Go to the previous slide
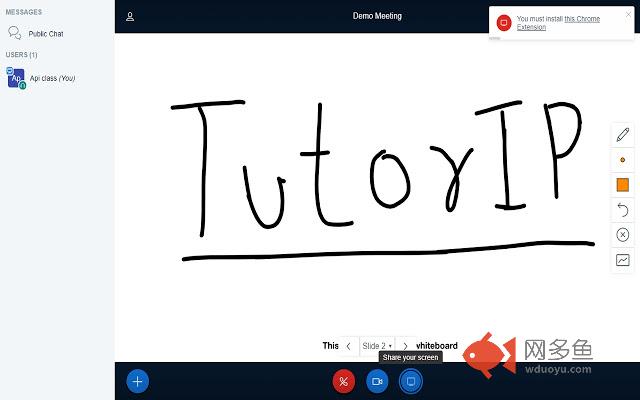The height and width of the screenshot is (400, 640). coord(348,346)
